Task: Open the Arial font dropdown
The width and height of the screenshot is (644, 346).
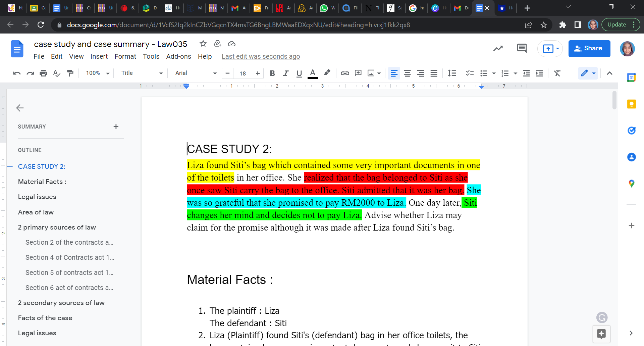Action: pos(196,73)
